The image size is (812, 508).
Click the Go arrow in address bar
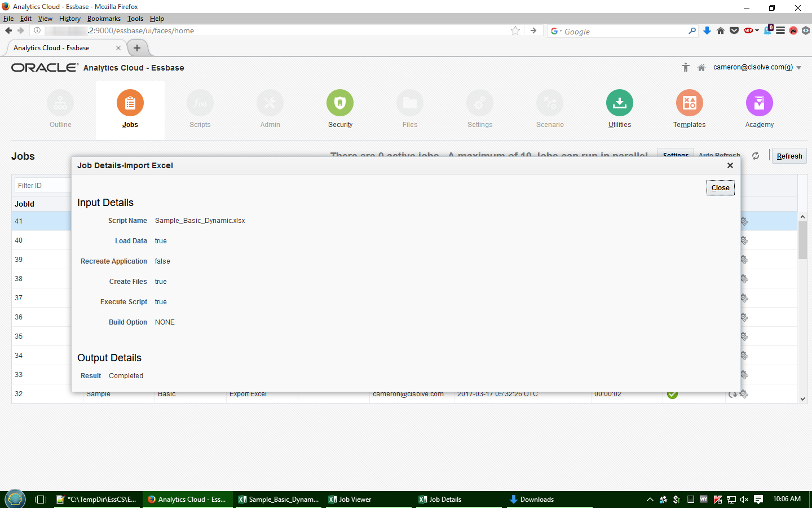533,30
